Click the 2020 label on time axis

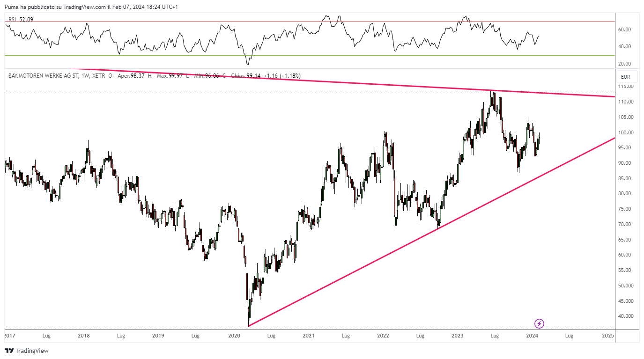[x=233, y=336]
